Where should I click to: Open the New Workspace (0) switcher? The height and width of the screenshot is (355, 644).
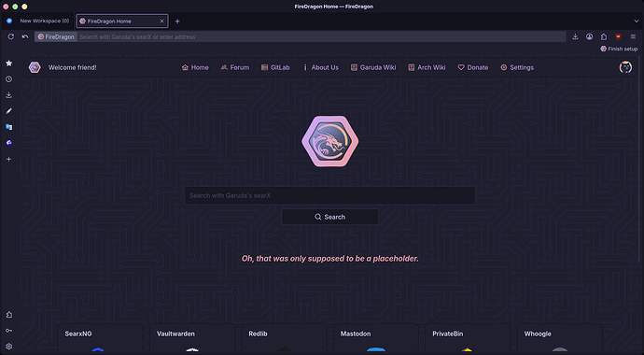[x=38, y=21]
